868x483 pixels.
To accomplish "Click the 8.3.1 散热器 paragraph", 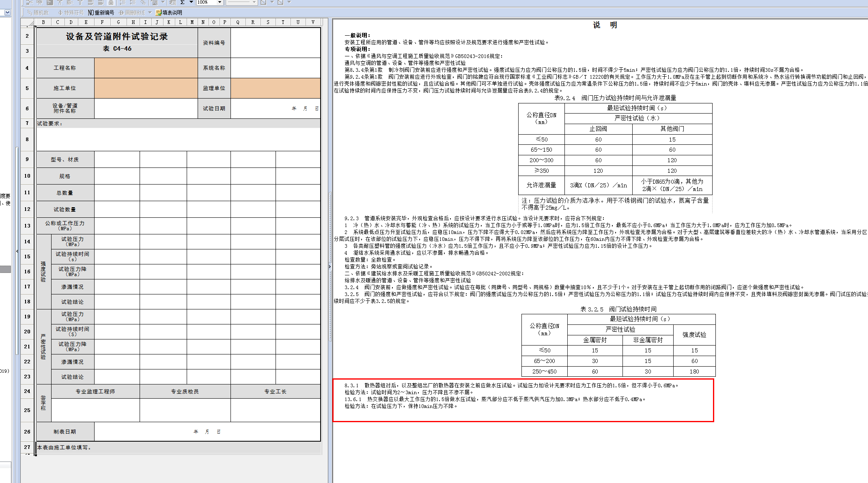I will click(x=511, y=385).
